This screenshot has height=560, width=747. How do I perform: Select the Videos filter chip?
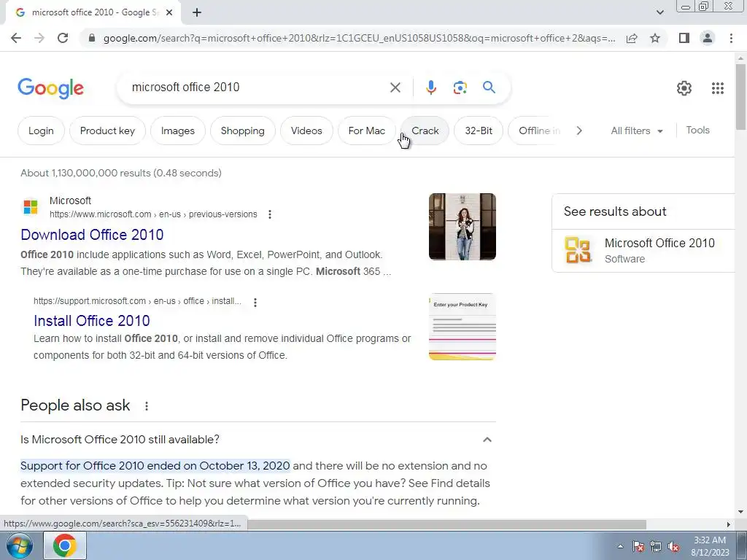[306, 131]
